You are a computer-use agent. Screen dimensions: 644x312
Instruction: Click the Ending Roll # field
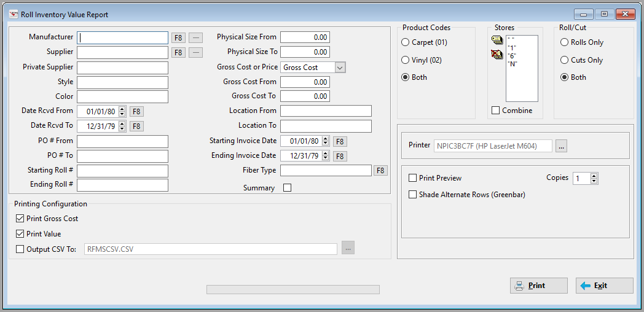pyautogui.click(x=122, y=185)
